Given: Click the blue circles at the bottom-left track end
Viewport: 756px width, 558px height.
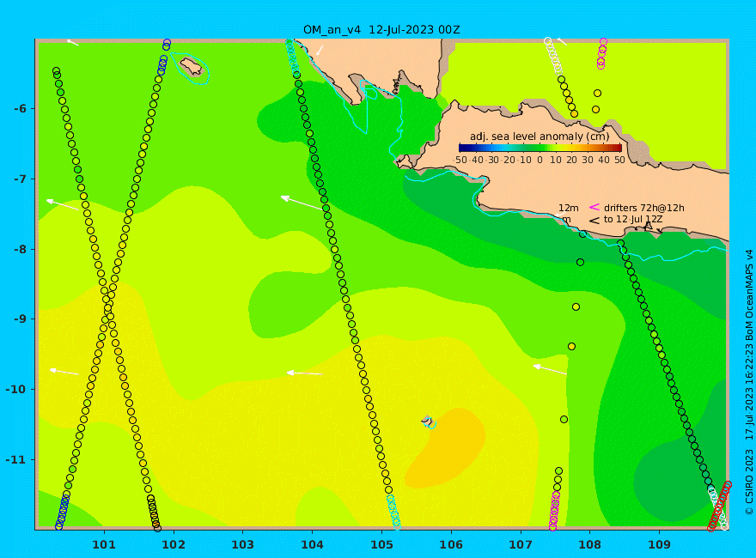Looking at the screenshot, I should (62, 513).
